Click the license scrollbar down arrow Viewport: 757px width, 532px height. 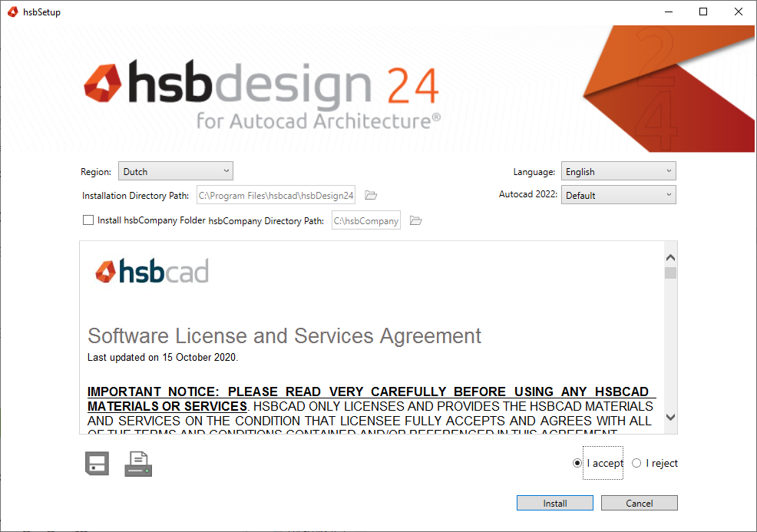(x=670, y=417)
